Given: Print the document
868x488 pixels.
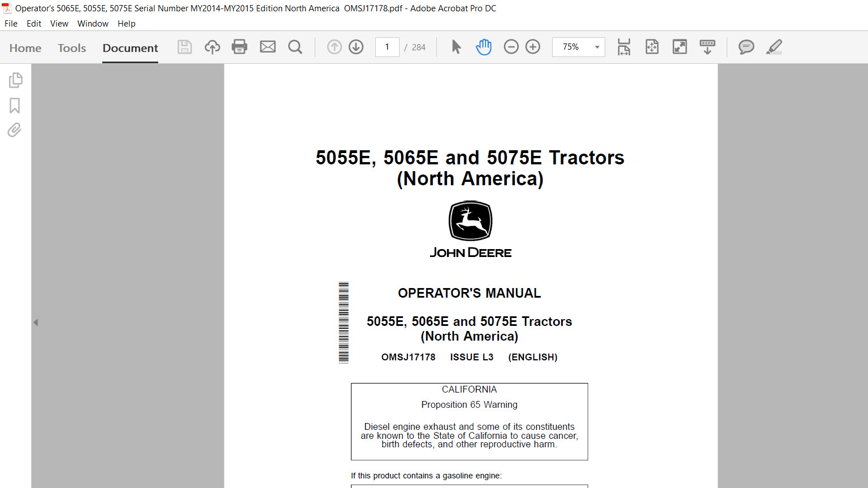Looking at the screenshot, I should 240,47.
